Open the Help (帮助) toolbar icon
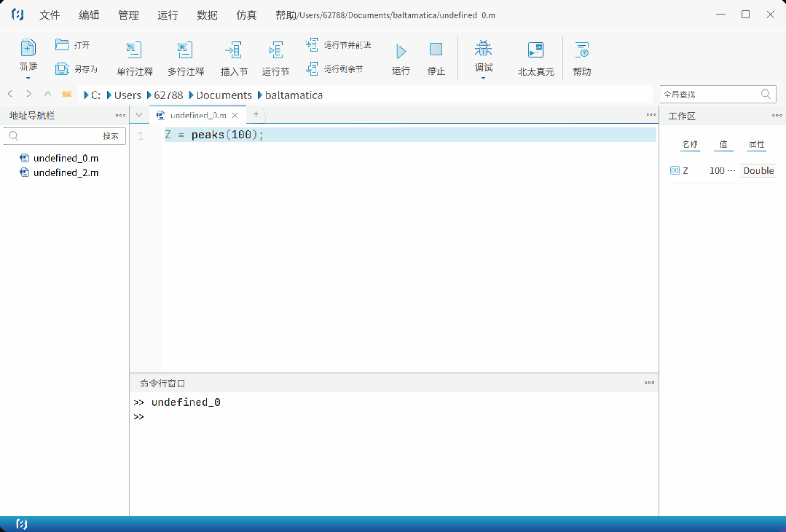This screenshot has width=786, height=532. click(581, 50)
